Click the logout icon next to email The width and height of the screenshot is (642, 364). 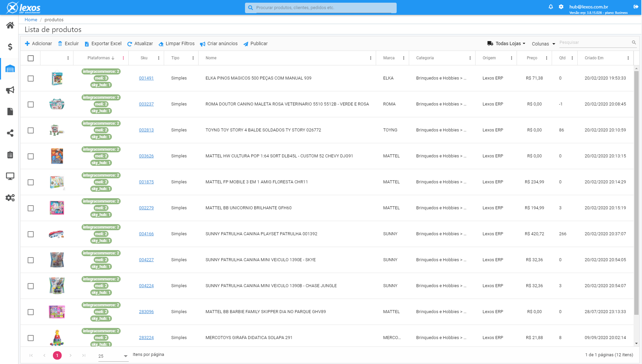(636, 7)
